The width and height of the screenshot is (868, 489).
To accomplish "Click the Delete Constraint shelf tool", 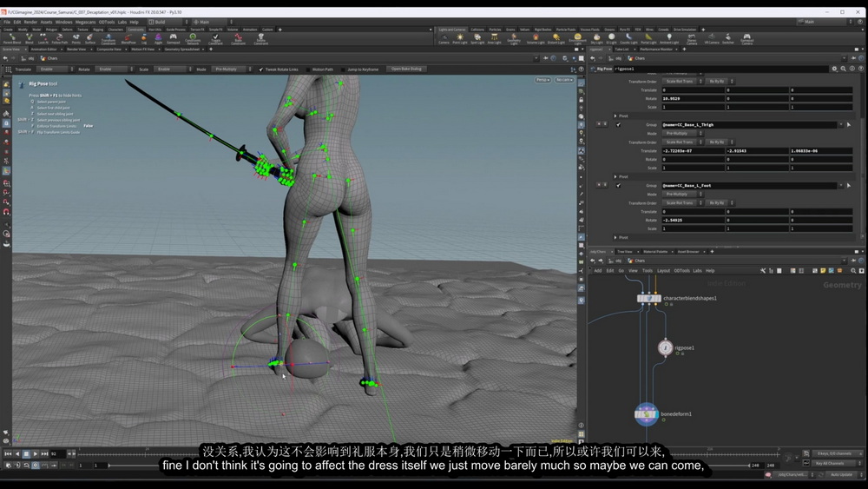I will pyautogui.click(x=260, y=39).
